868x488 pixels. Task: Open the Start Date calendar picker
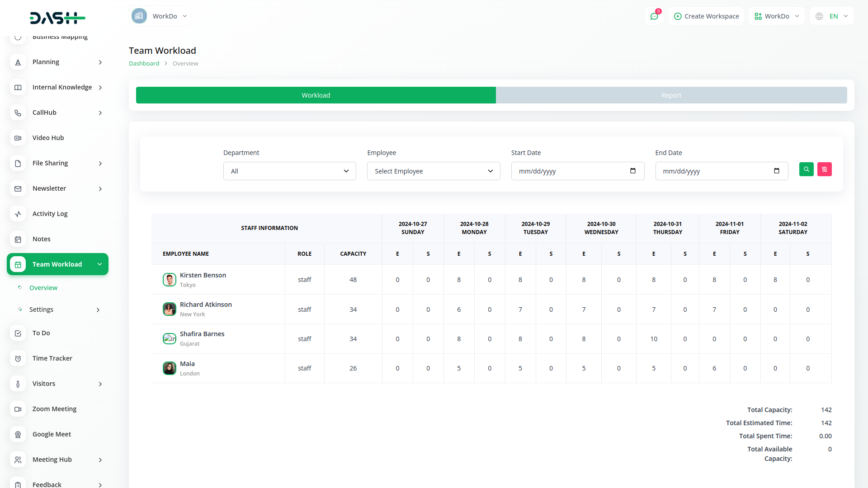(x=632, y=171)
